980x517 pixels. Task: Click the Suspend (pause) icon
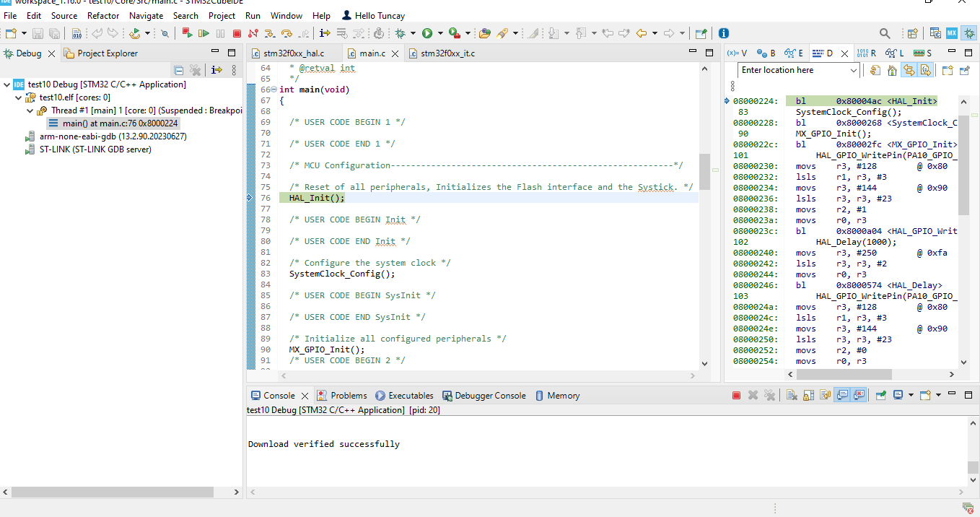pos(220,33)
